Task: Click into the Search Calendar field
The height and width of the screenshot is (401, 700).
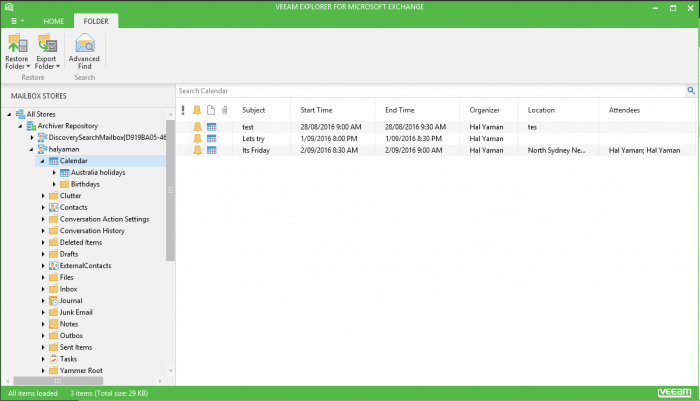Action: (x=431, y=91)
